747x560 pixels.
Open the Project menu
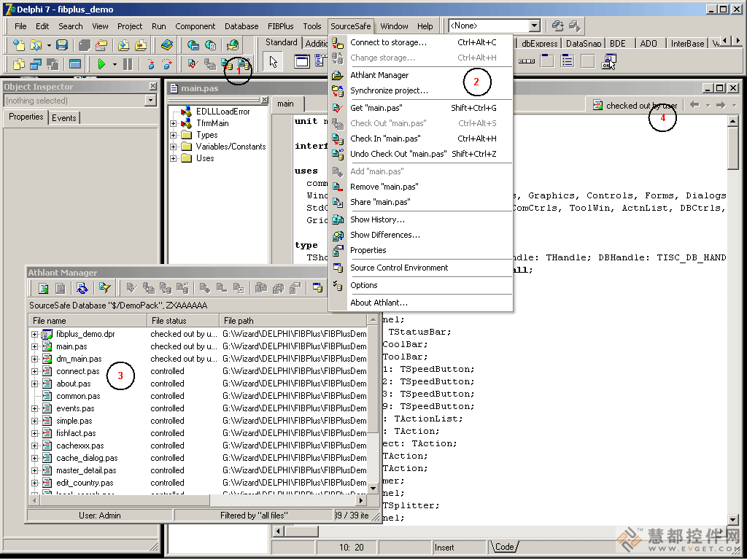130,26
